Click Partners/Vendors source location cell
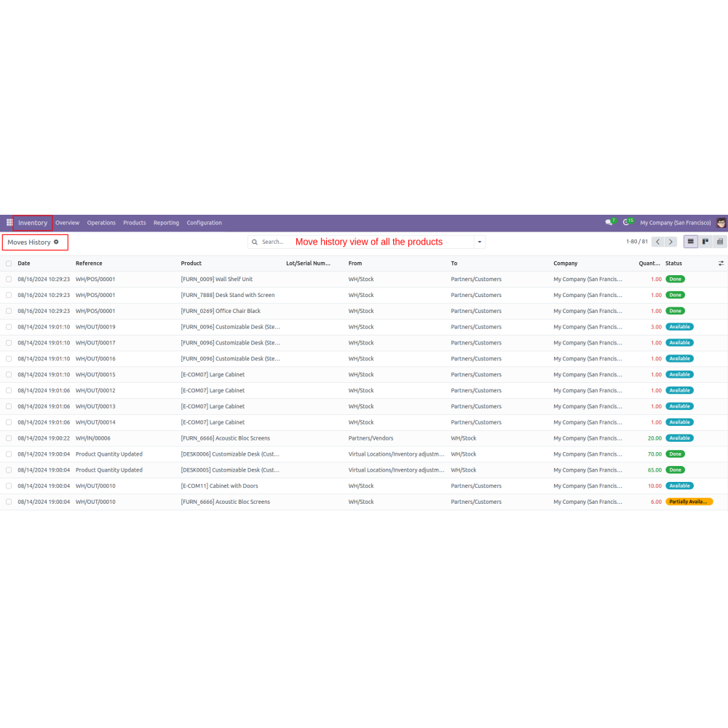Viewport: 728px width, 728px height. click(371, 438)
